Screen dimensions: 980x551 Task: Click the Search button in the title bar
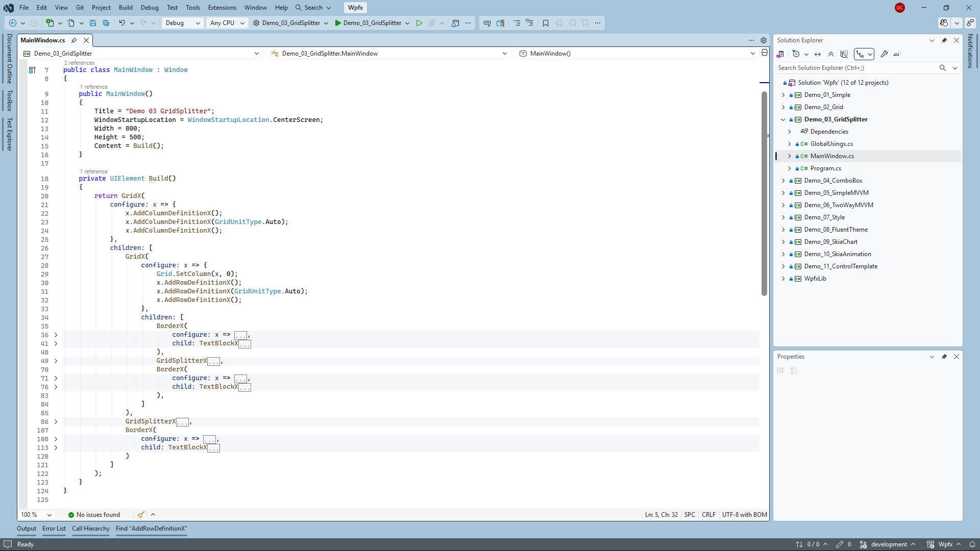click(313, 8)
